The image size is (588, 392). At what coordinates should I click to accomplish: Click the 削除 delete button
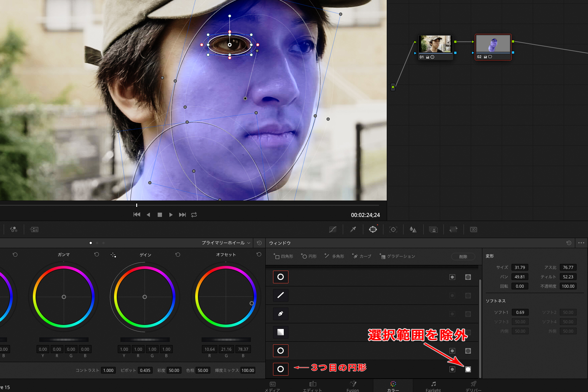463,257
